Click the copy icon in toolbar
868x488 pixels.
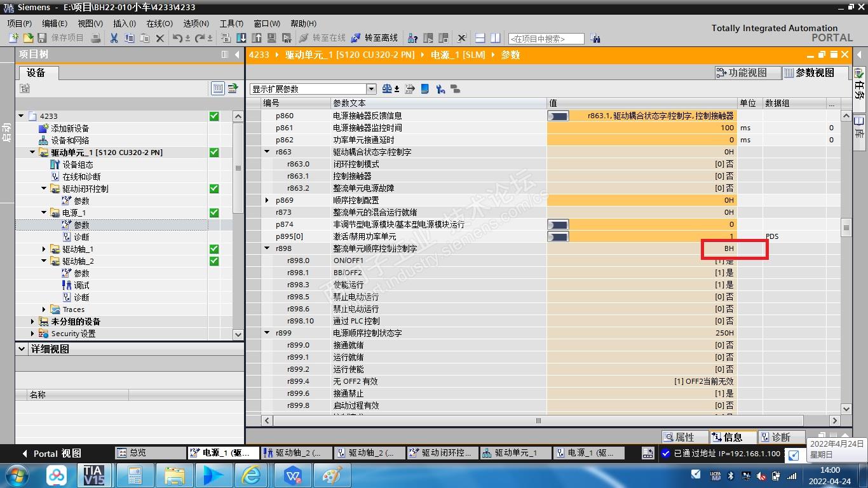[x=129, y=38]
